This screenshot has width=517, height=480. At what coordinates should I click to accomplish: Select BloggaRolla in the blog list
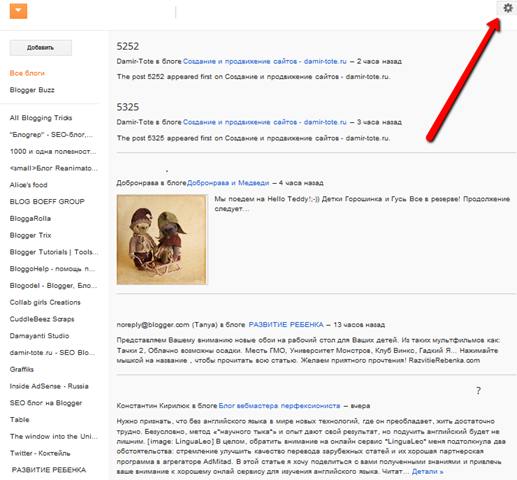[x=30, y=219]
